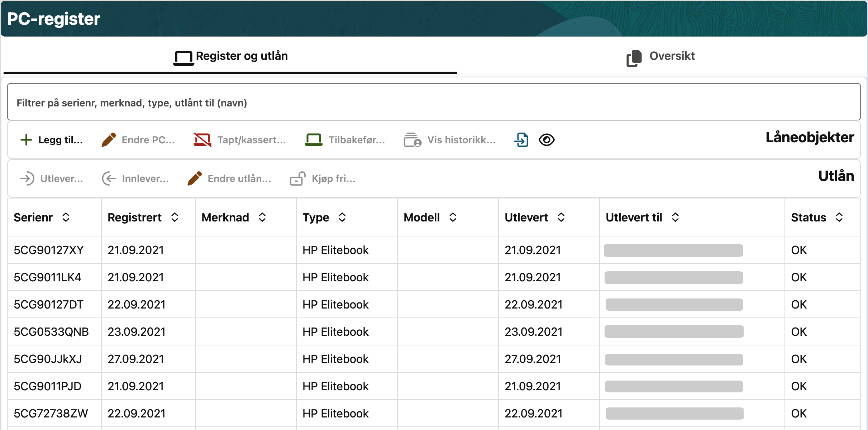Open Vis historikk icon
The image size is (868, 430).
412,140
